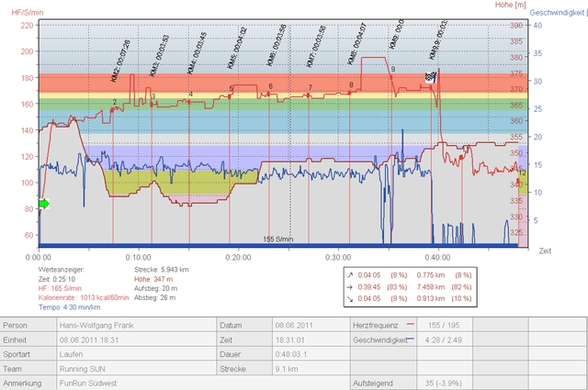This screenshot has height=390, width=588.
Task: Select the flat arrow in summary box
Action: click(351, 285)
